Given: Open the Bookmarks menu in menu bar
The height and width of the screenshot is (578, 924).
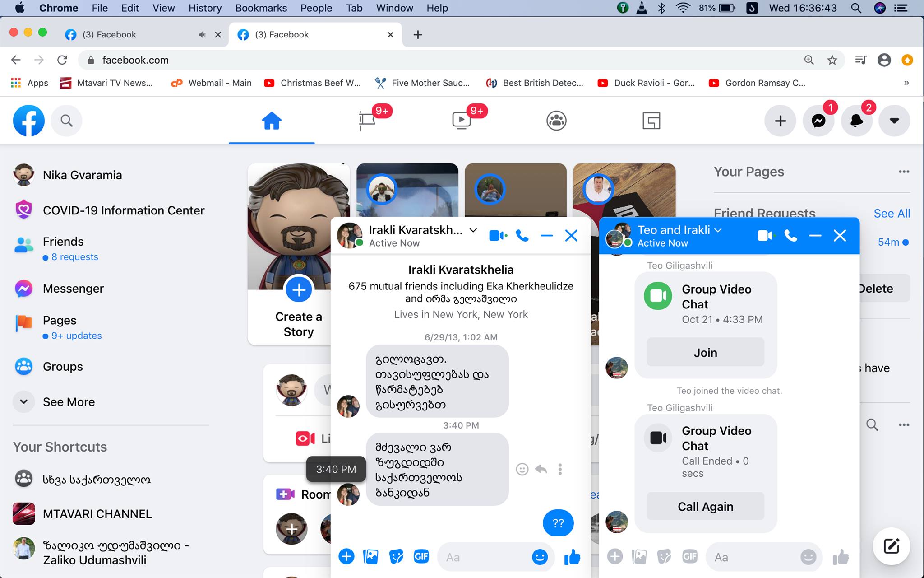Looking at the screenshot, I should point(261,8).
